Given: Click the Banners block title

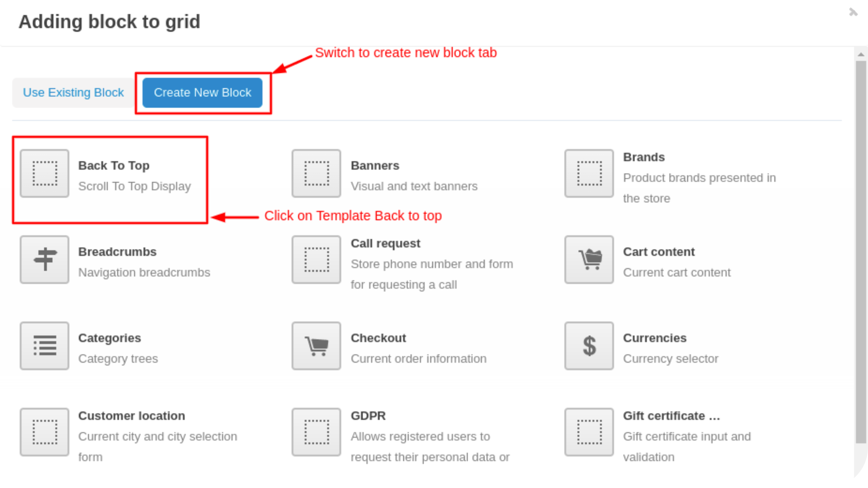Looking at the screenshot, I should click(x=375, y=166).
